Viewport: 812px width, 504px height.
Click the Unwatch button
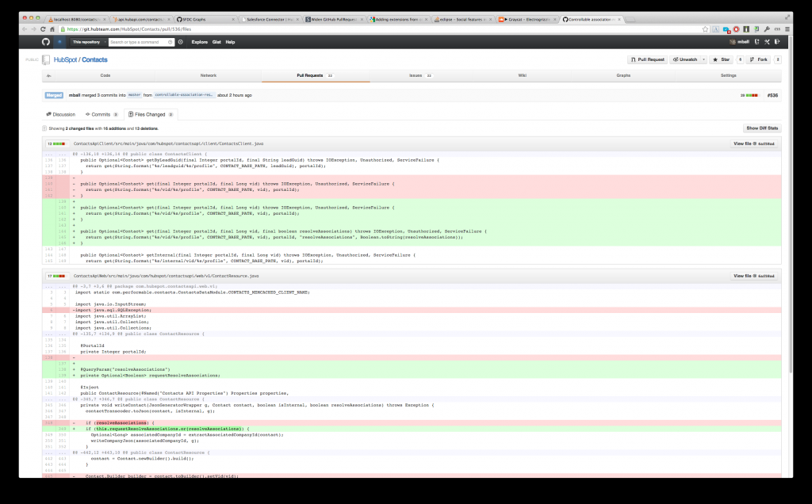coord(685,59)
